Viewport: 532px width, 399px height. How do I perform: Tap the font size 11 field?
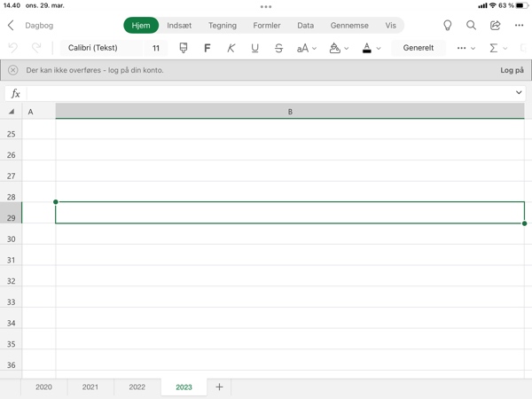[x=156, y=48]
